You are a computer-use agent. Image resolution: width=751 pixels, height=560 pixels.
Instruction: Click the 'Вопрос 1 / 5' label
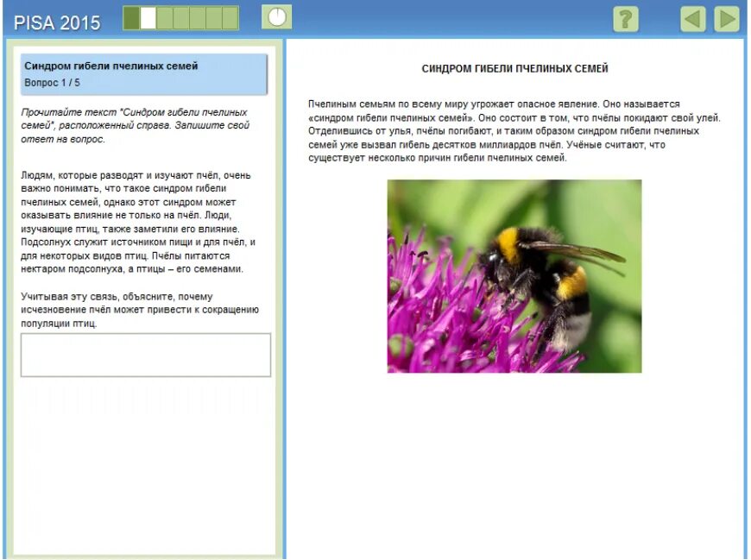[x=52, y=83]
